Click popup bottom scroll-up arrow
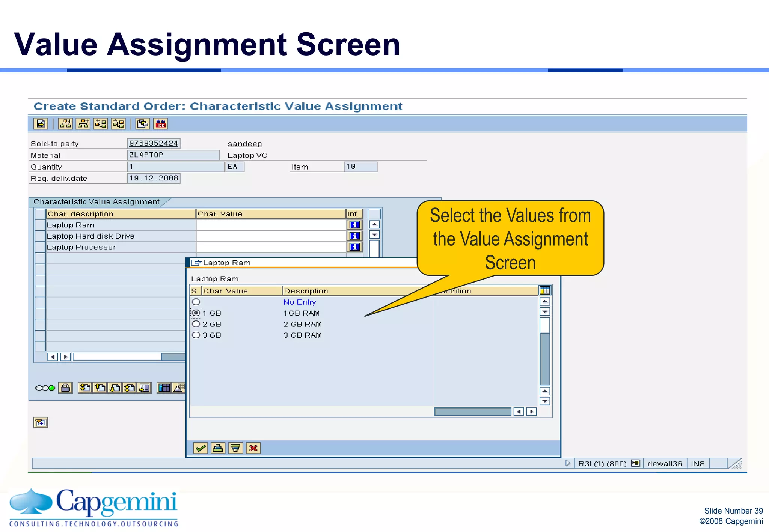This screenshot has width=769, height=532. 545,391
